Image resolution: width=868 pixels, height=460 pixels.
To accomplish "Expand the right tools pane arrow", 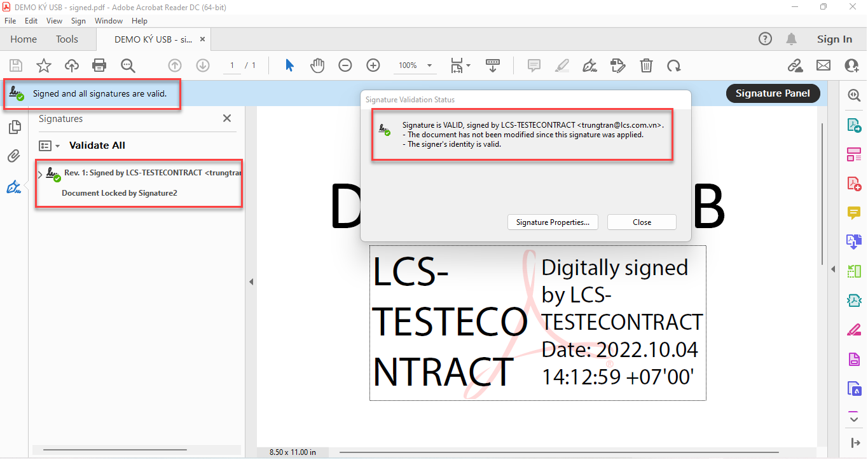I will coord(855,442).
